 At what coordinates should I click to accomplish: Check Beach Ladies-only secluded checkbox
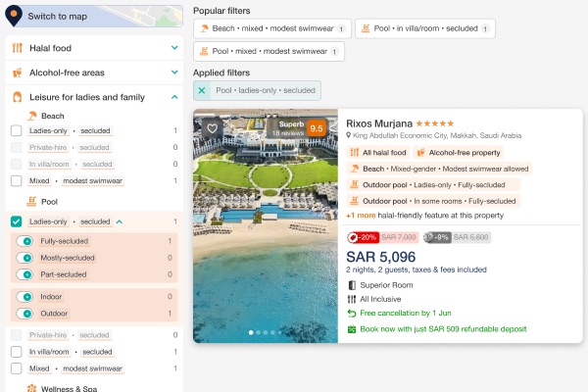(x=16, y=130)
